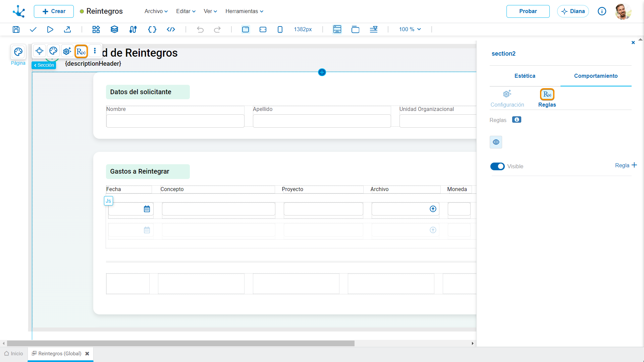Open the Archivo menu
This screenshot has width=644, height=362.
click(x=156, y=11)
